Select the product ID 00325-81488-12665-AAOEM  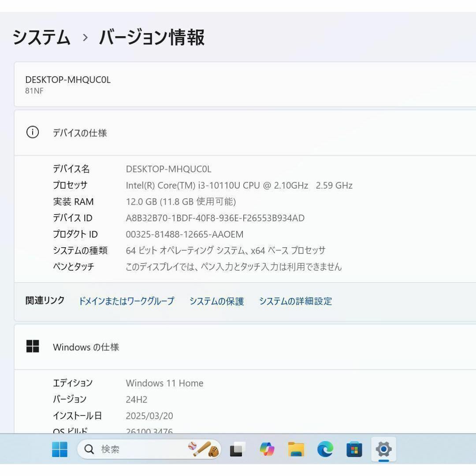coord(185,234)
